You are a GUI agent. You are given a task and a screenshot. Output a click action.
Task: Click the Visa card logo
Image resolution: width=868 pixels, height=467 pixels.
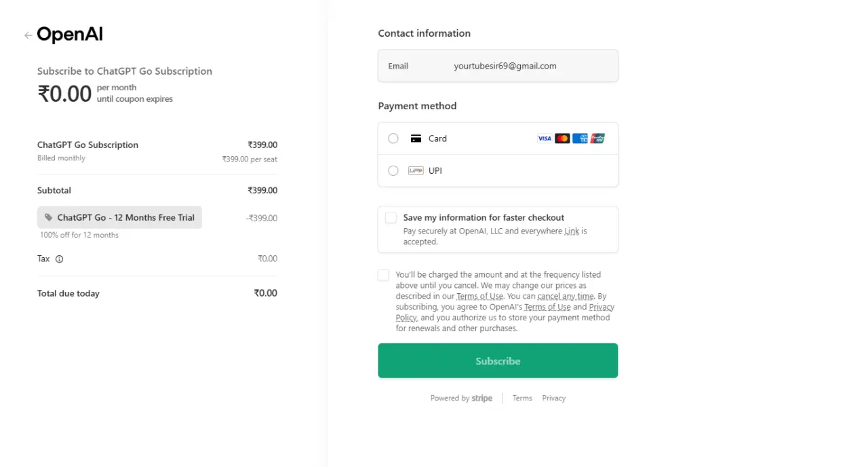tap(545, 138)
